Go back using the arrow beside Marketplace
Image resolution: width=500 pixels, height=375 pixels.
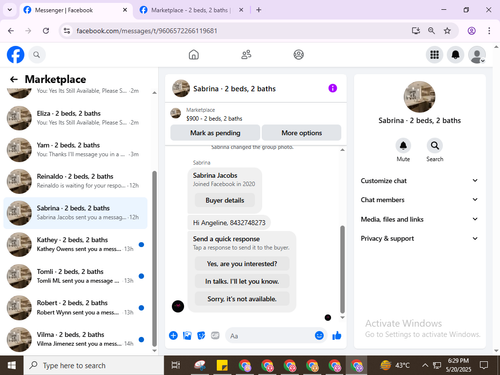tap(14, 79)
